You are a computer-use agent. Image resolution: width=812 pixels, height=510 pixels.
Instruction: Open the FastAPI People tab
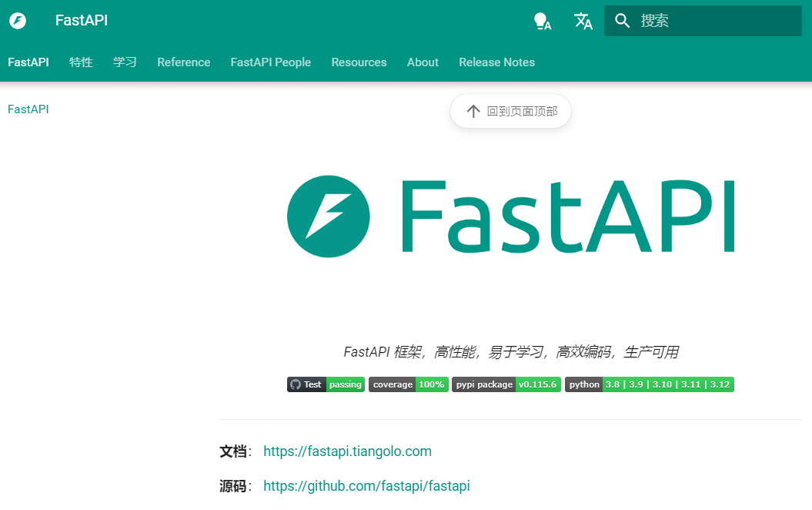[x=271, y=62]
